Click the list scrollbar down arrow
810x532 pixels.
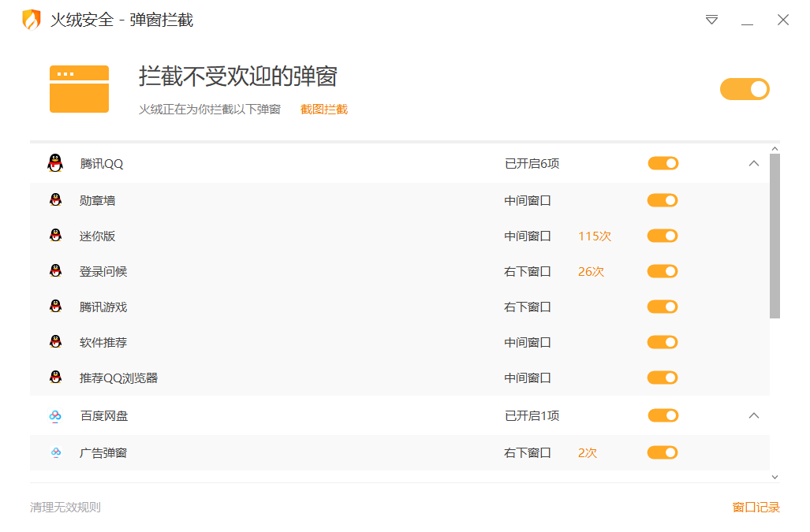tap(775, 477)
